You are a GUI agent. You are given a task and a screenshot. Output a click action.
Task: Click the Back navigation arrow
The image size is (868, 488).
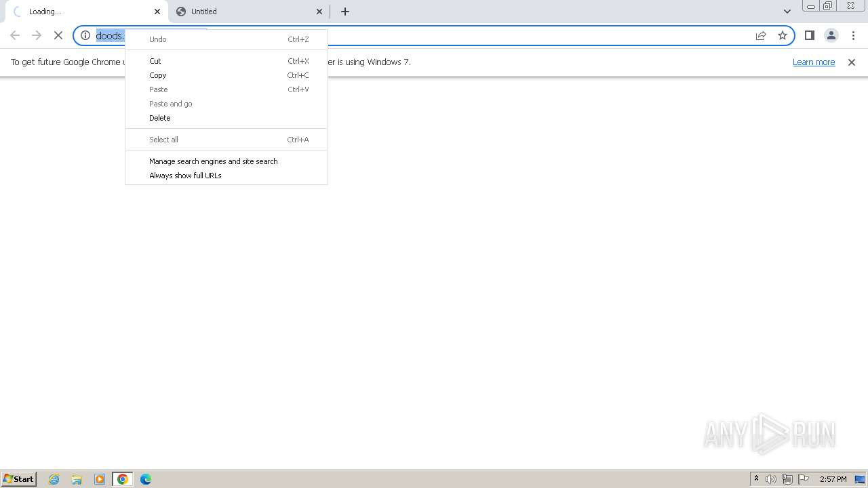pyautogui.click(x=15, y=35)
